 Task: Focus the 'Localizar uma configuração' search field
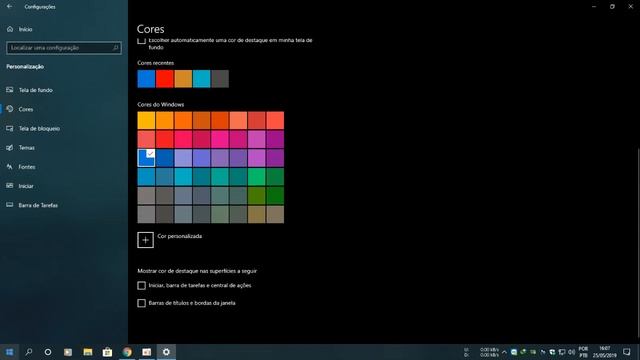pyautogui.click(x=64, y=48)
